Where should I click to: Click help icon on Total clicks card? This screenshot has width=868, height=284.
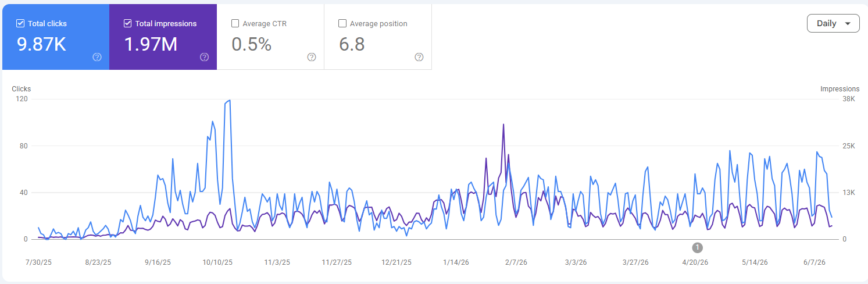(x=97, y=57)
